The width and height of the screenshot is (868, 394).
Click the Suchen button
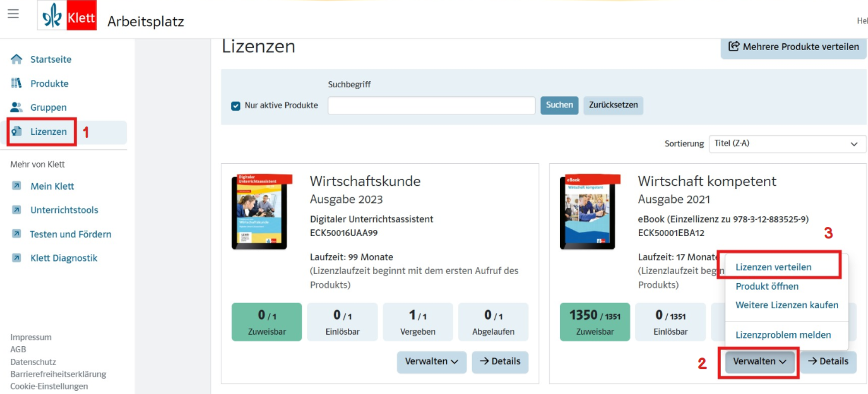click(x=559, y=105)
